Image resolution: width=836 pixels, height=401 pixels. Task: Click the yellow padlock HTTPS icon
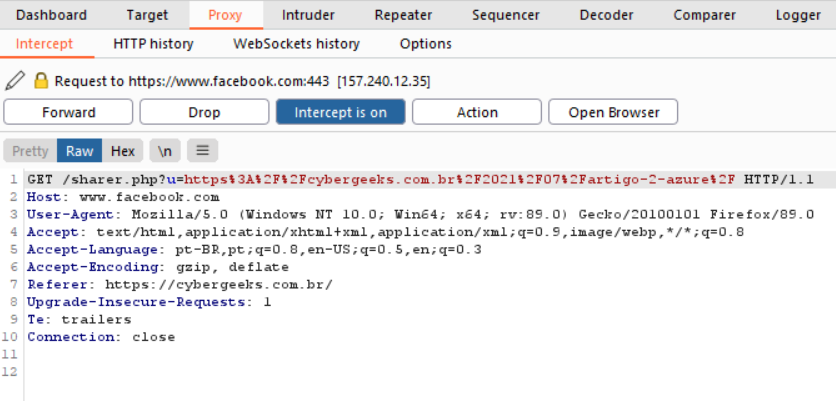[41, 81]
